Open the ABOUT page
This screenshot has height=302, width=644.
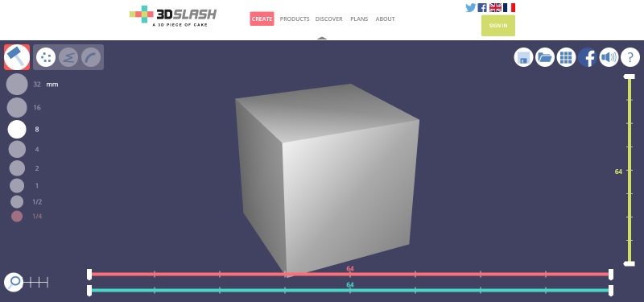tap(386, 19)
